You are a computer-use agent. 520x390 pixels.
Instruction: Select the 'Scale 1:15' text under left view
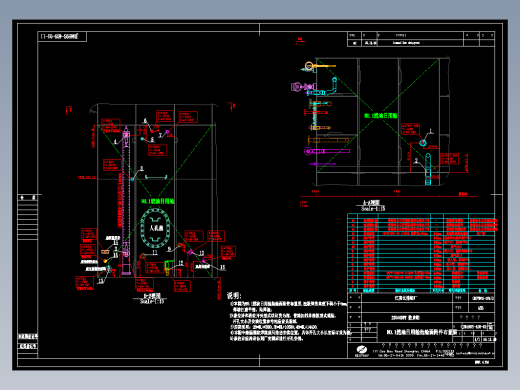click(x=152, y=301)
